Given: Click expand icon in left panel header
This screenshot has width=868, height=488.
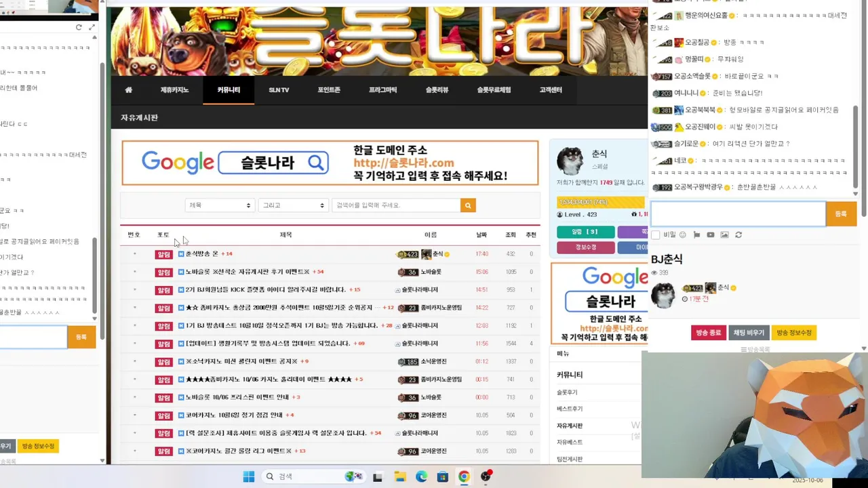Looking at the screenshot, I should [92, 27].
